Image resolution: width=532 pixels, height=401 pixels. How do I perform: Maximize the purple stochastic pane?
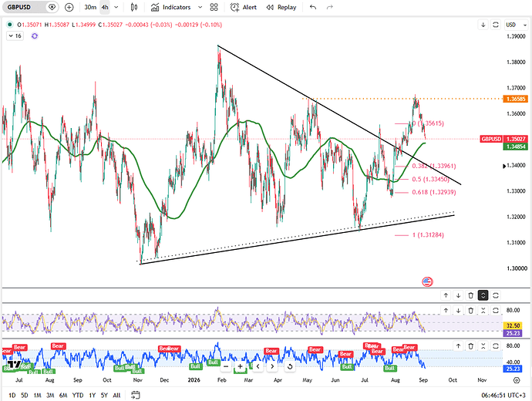(x=496, y=310)
